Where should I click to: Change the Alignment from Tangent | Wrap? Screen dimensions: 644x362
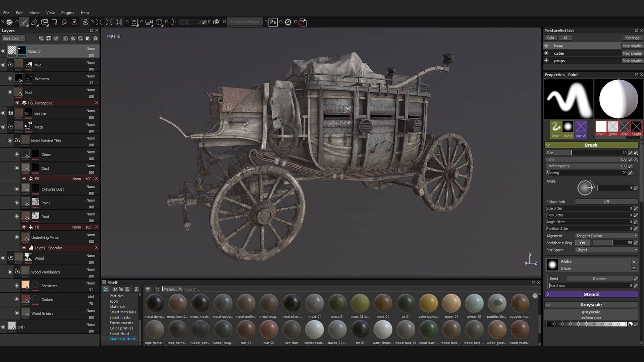point(606,236)
